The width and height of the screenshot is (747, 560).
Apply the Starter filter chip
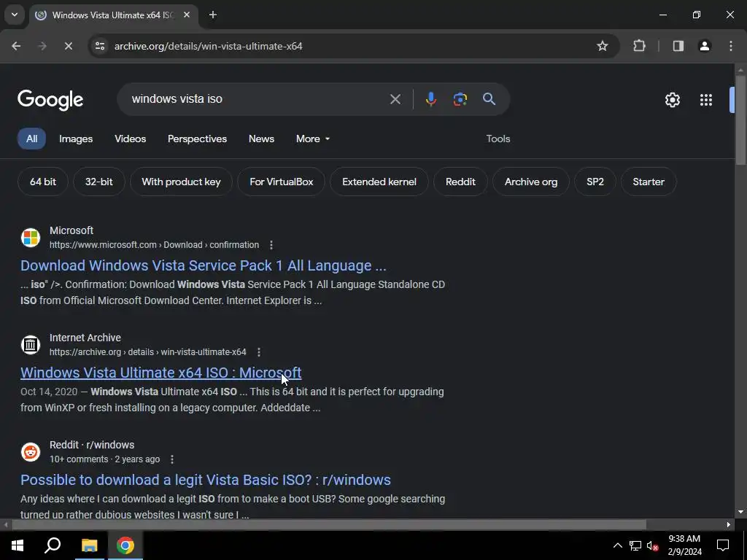click(x=649, y=182)
